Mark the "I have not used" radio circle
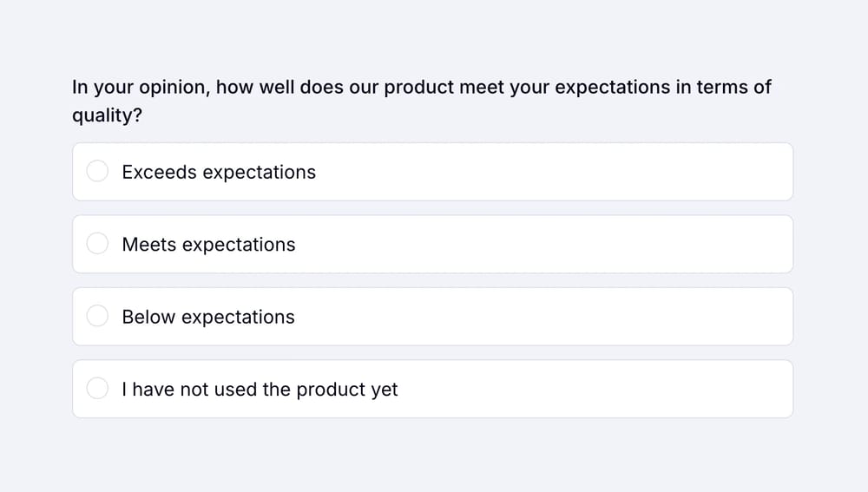Viewport: 868px width, 492px height. click(x=98, y=390)
